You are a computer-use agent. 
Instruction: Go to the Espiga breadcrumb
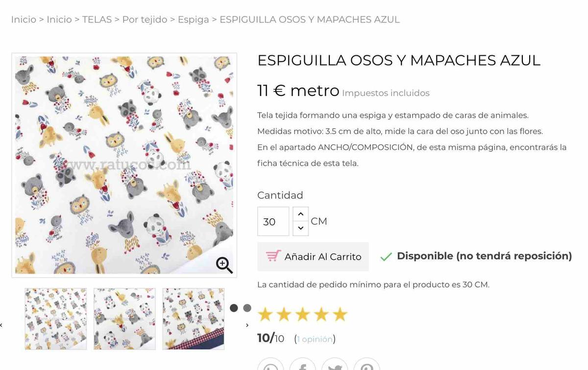tap(193, 20)
